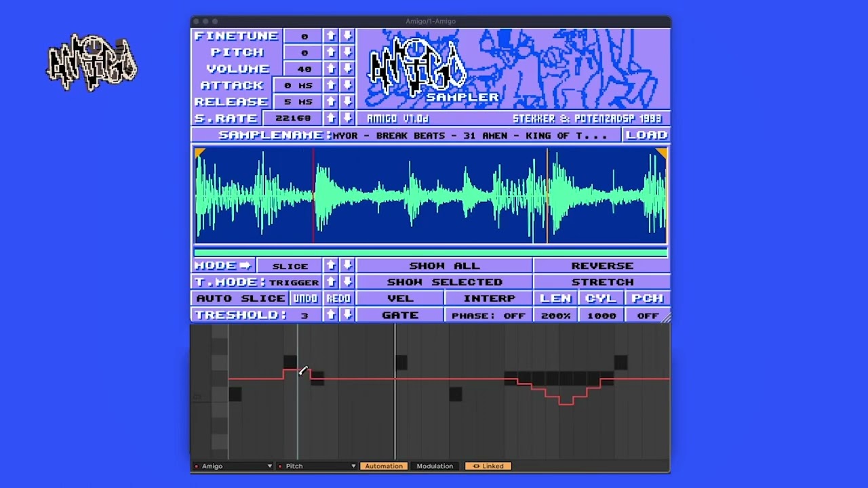Click the white playhead in note editor
Image resolution: width=868 pixels, height=488 pixels.
coord(395,392)
